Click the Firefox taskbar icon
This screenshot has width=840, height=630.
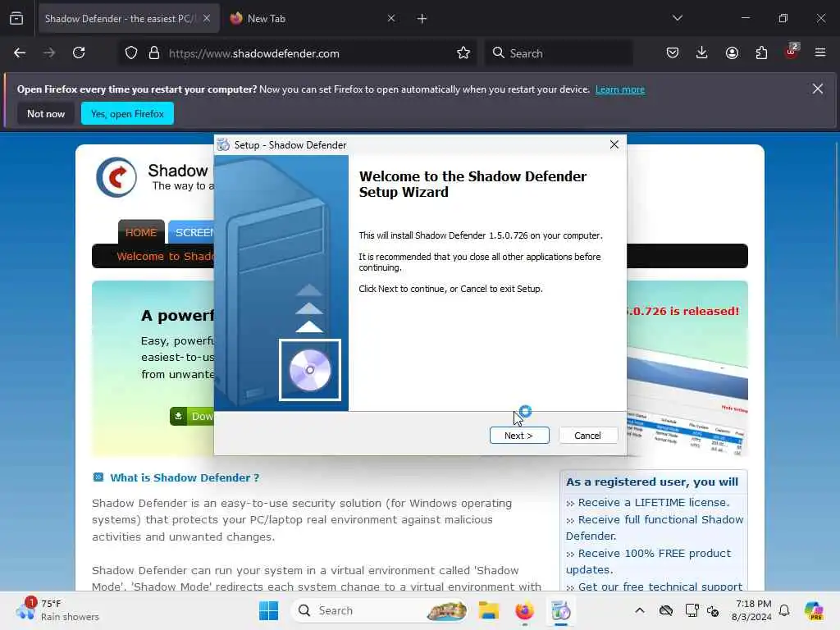(x=524, y=610)
